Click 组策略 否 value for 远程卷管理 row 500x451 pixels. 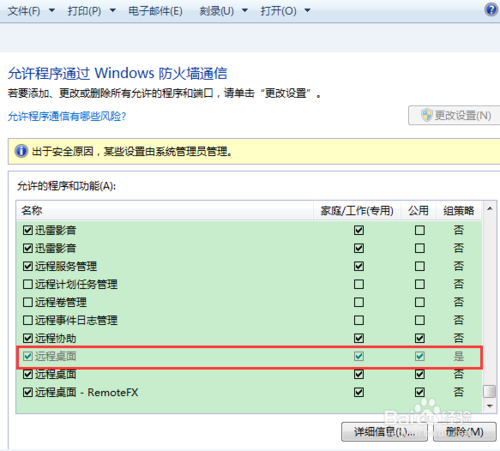click(x=459, y=302)
